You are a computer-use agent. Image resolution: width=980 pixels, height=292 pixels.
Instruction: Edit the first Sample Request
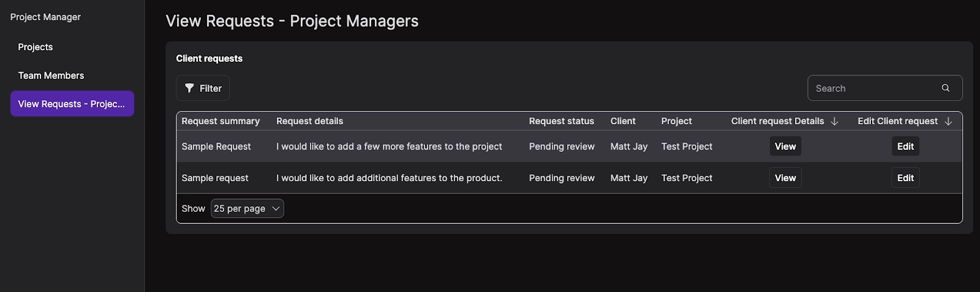(x=905, y=146)
